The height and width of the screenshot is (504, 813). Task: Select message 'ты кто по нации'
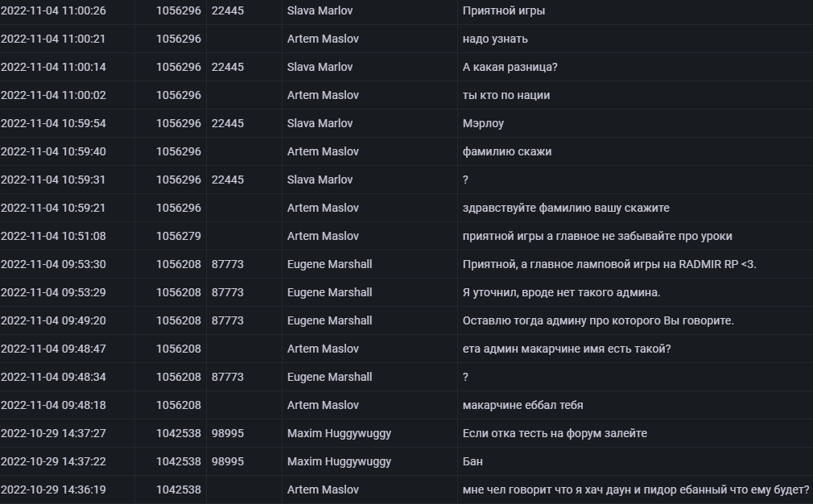[x=506, y=96]
